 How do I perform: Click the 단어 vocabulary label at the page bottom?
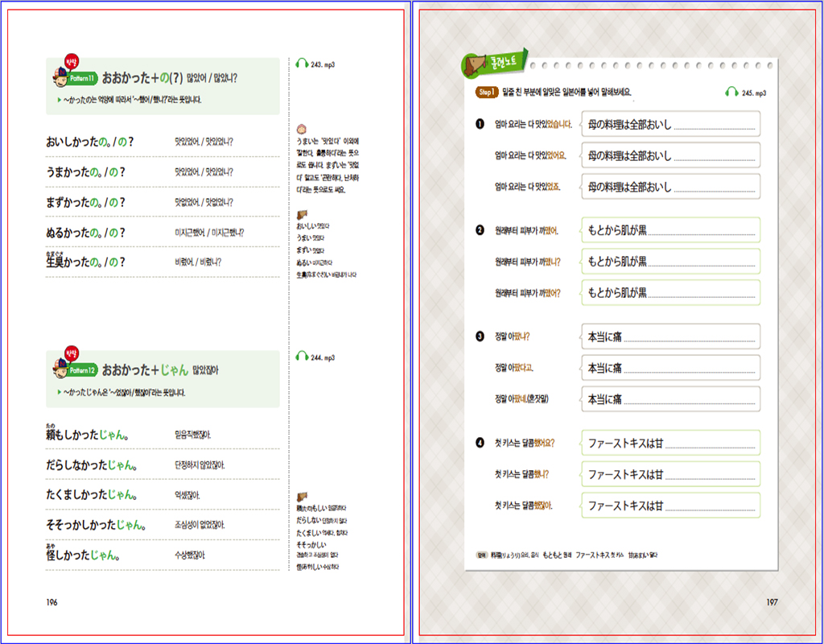click(481, 555)
